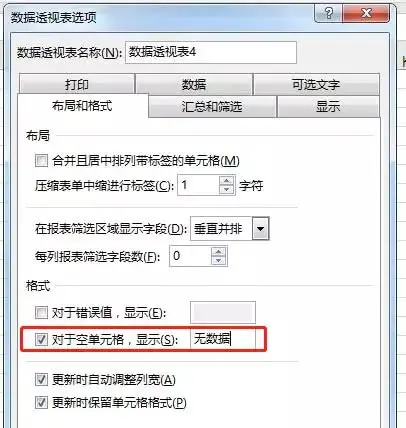Uncheck 更新时自动调整列宽 option
Viewport: 406px width, 428px height.
[41, 380]
